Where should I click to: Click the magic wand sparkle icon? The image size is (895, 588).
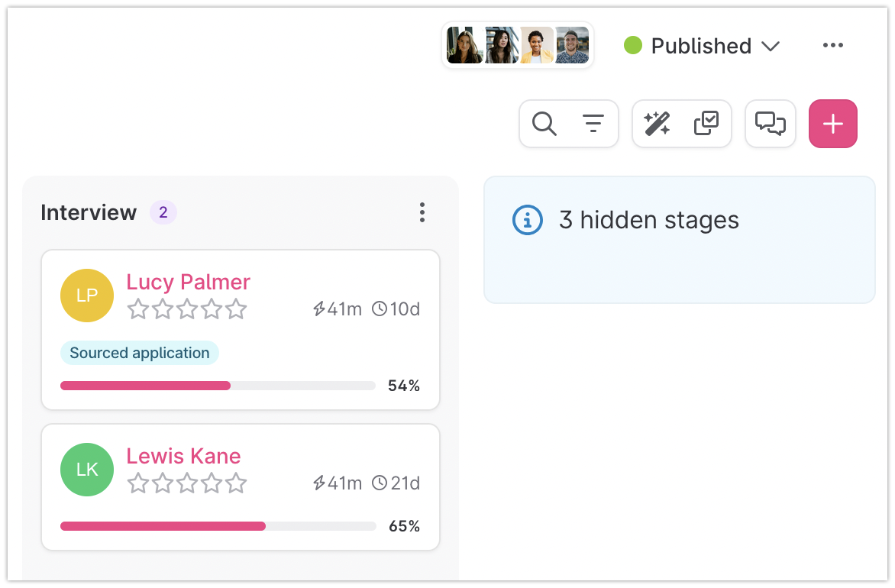point(657,124)
